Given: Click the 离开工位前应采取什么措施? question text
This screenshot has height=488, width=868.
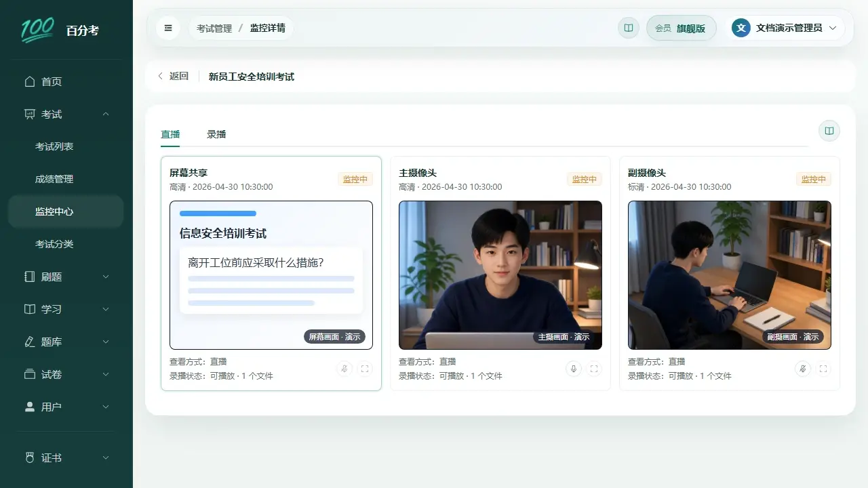Looking at the screenshot, I should (256, 262).
